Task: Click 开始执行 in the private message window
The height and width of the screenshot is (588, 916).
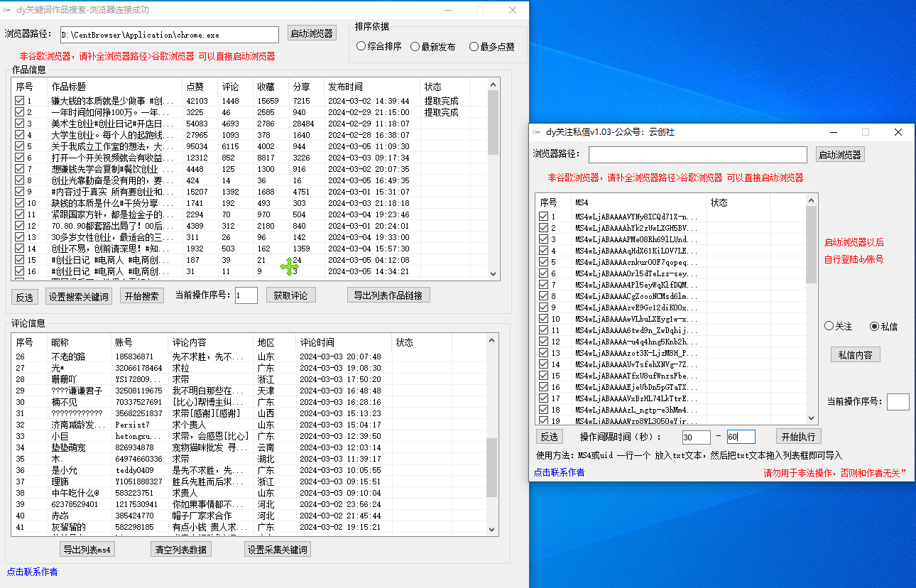Action: 798,436
